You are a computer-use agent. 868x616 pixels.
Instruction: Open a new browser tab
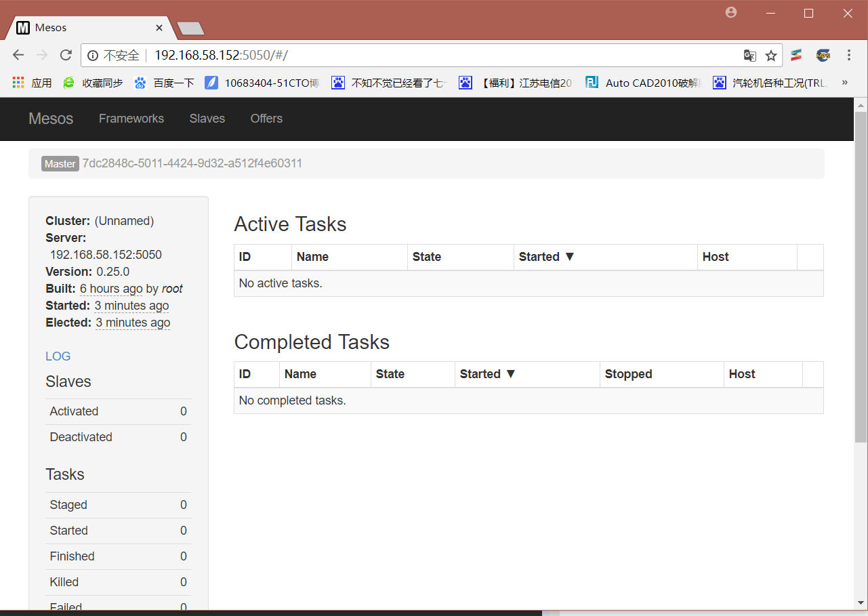click(x=190, y=28)
